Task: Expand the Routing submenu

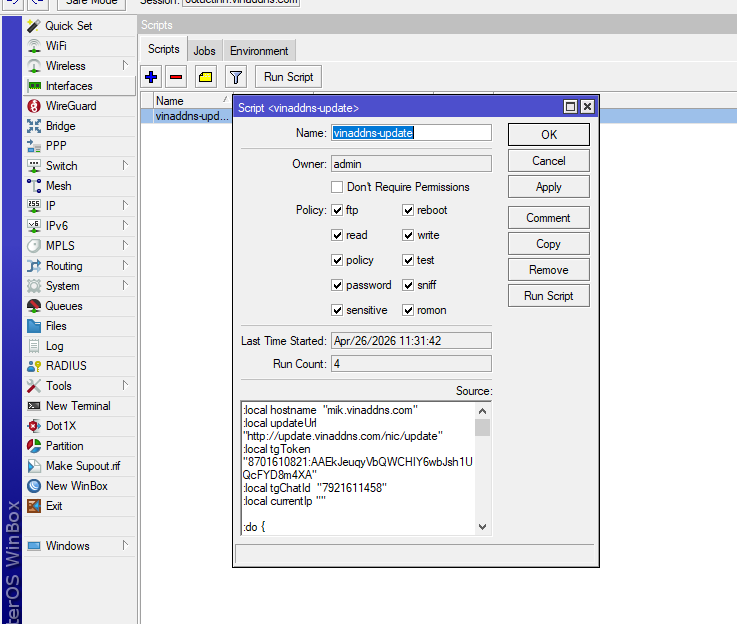Action: (x=125, y=266)
